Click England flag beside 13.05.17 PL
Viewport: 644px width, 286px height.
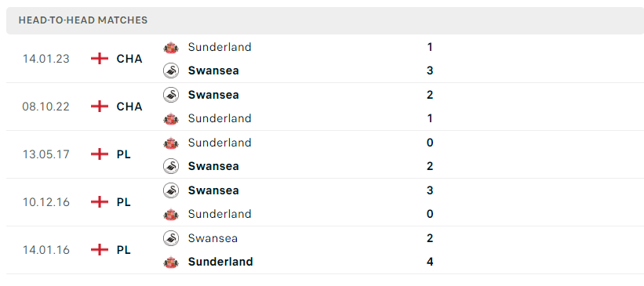coord(100,154)
